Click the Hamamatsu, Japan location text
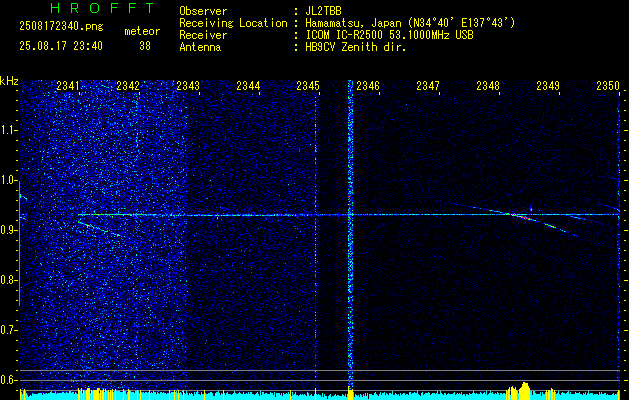The width and height of the screenshot is (629, 400). tap(410, 23)
